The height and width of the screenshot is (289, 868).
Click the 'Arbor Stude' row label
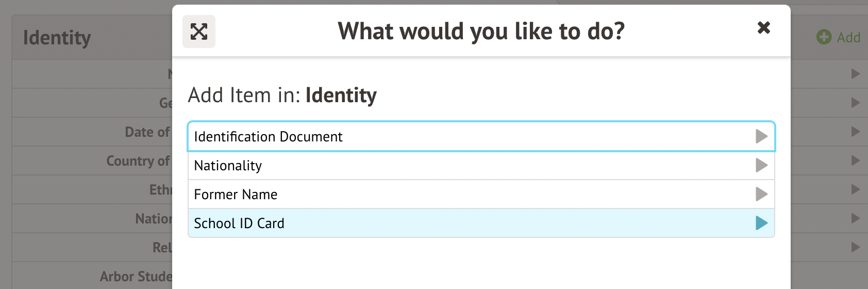pyautogui.click(x=136, y=277)
